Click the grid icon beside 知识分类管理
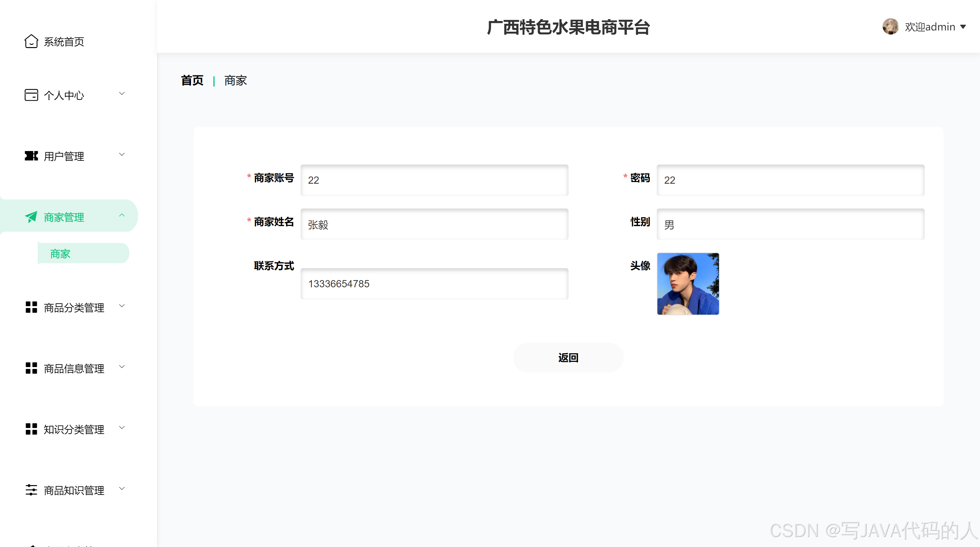The width and height of the screenshot is (980, 547). [31, 429]
